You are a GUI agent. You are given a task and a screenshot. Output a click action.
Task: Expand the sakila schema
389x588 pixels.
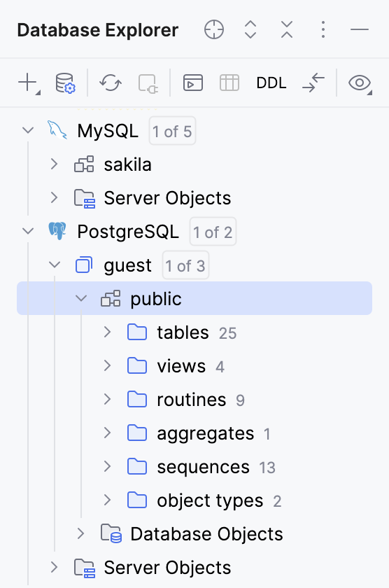[x=55, y=164]
